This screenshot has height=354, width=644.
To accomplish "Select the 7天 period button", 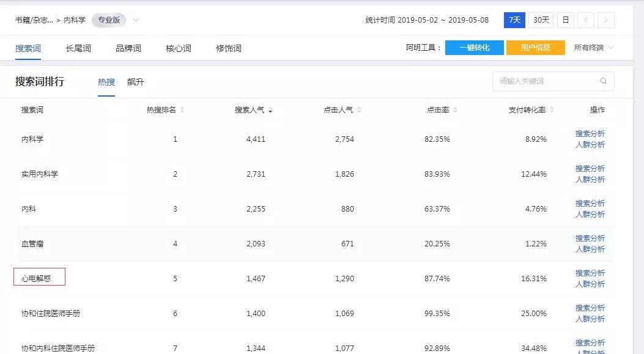I will coord(514,20).
